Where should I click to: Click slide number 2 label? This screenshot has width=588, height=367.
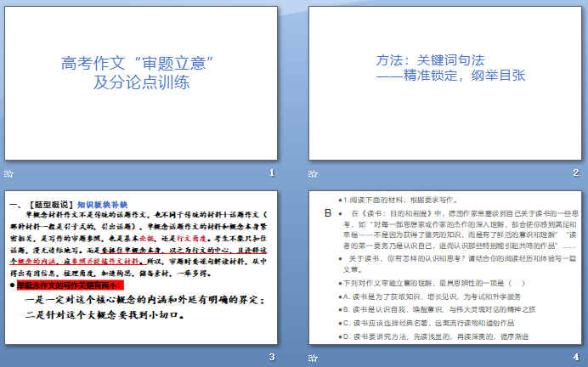[576, 172]
